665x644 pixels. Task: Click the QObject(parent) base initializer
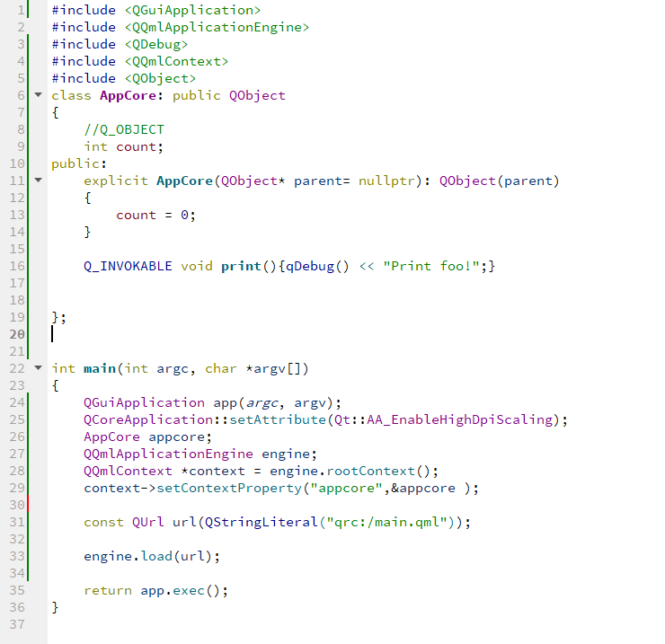click(x=499, y=181)
